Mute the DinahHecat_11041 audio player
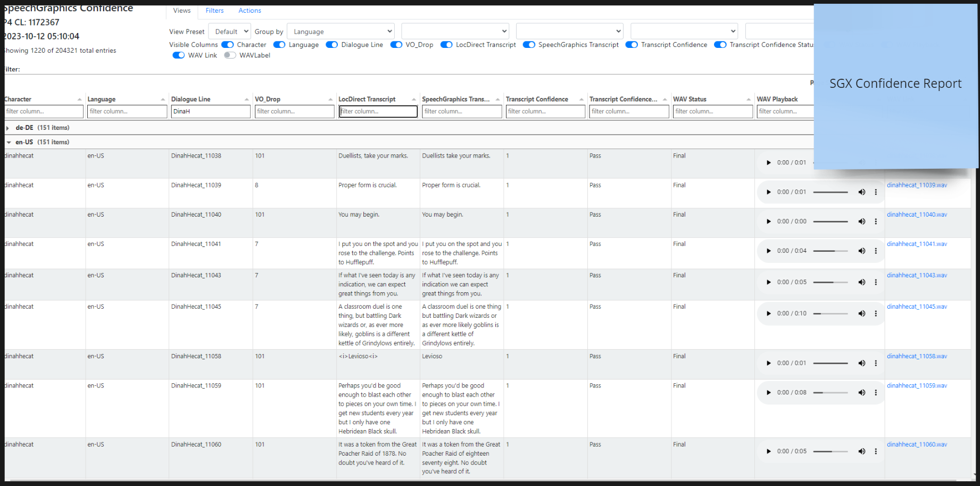The height and width of the screenshot is (486, 980). tap(861, 251)
